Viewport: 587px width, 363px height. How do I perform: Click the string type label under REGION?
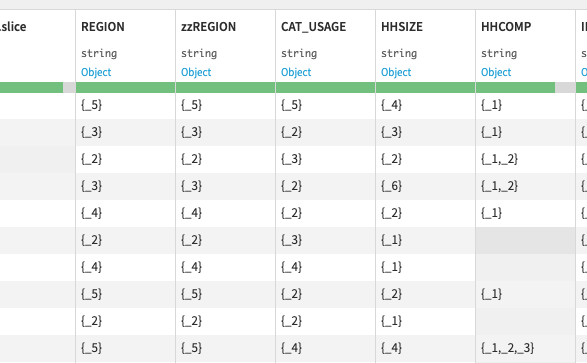99,54
